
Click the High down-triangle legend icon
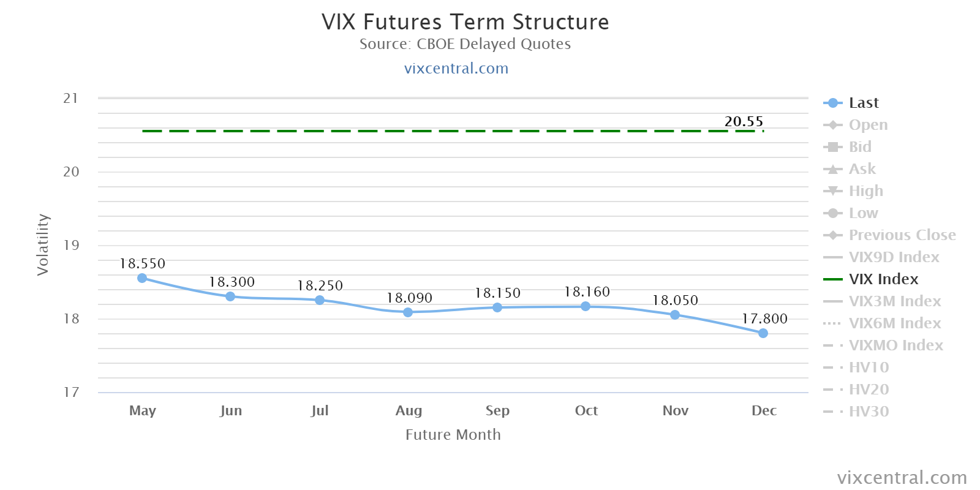(x=832, y=191)
